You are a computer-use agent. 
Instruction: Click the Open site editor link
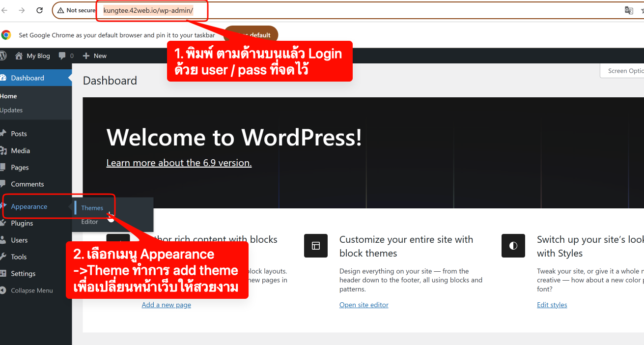(x=364, y=305)
